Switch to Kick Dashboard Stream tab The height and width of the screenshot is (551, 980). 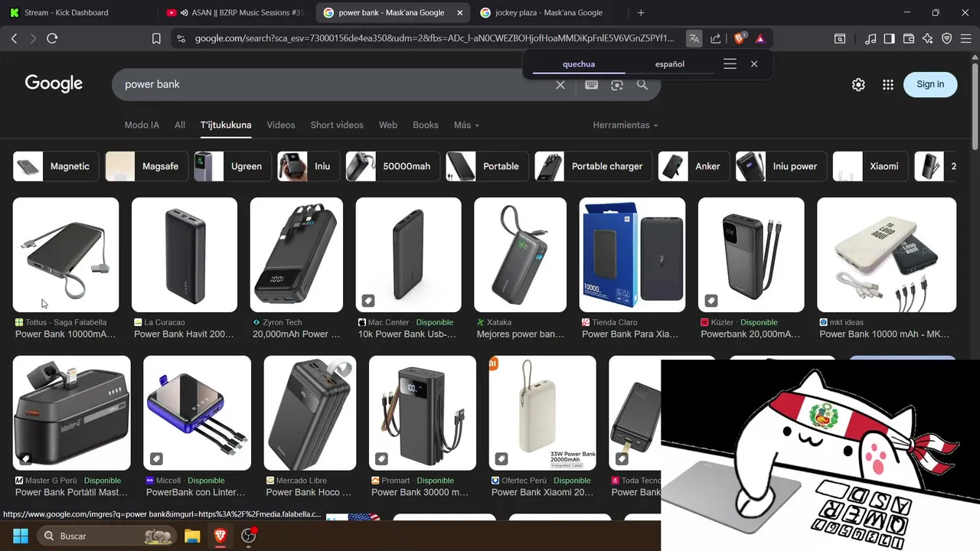pos(66,12)
